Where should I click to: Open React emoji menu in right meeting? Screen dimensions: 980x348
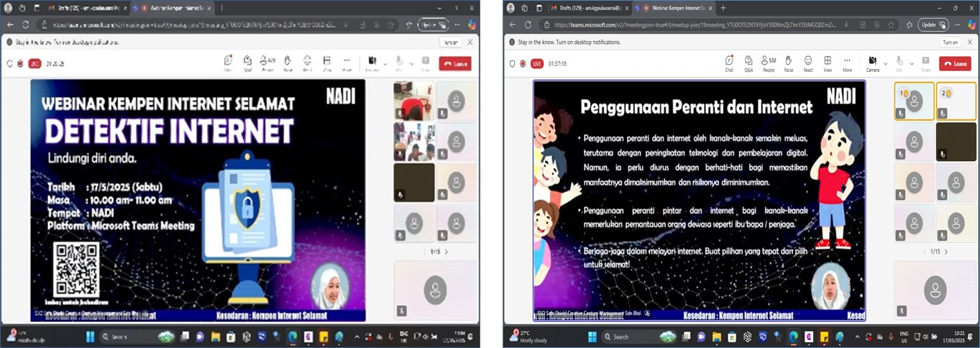coord(808,63)
